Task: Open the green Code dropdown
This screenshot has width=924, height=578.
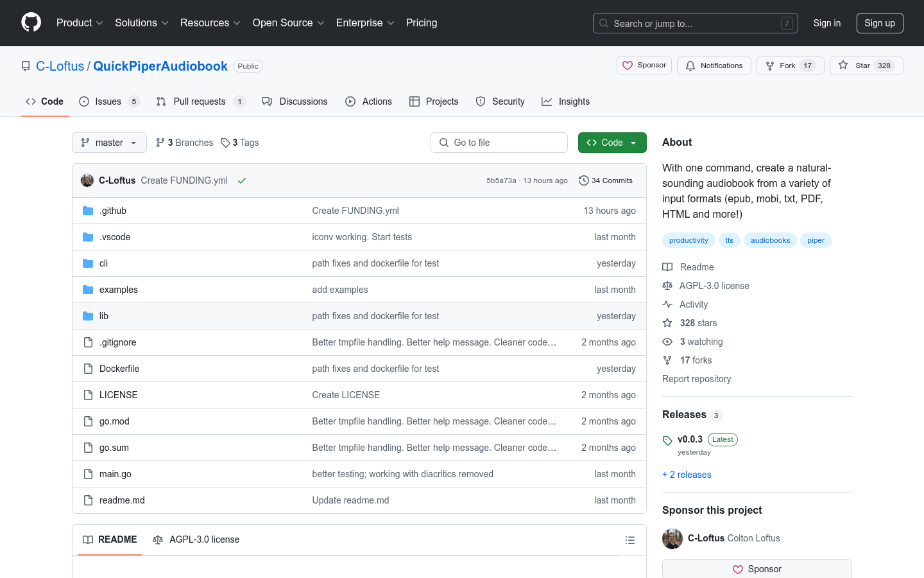Action: pos(612,143)
